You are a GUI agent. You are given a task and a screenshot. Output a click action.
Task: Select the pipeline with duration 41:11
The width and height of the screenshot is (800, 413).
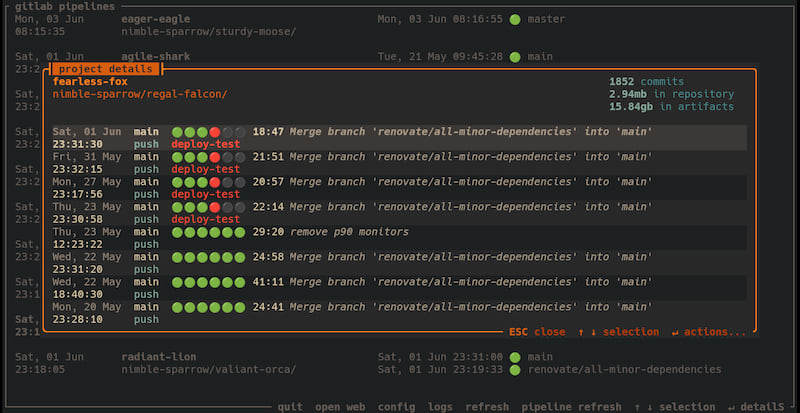coord(399,288)
